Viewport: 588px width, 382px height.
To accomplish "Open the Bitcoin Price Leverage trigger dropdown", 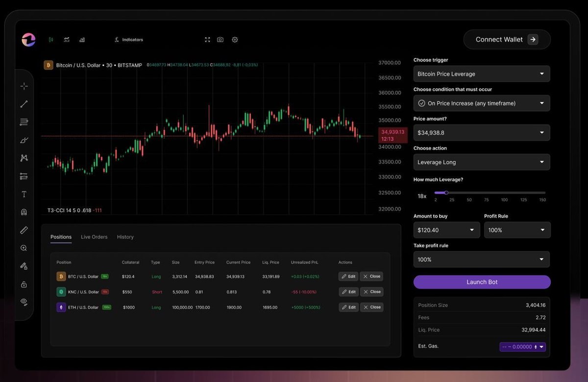I will point(481,73).
